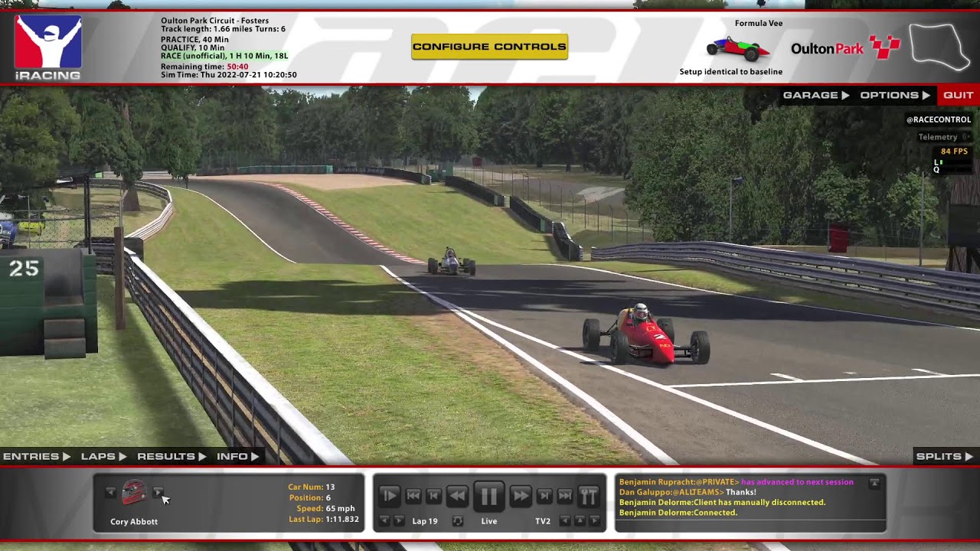980x551 pixels.
Task: Click the Oulton Park logo
Action: [x=846, y=48]
